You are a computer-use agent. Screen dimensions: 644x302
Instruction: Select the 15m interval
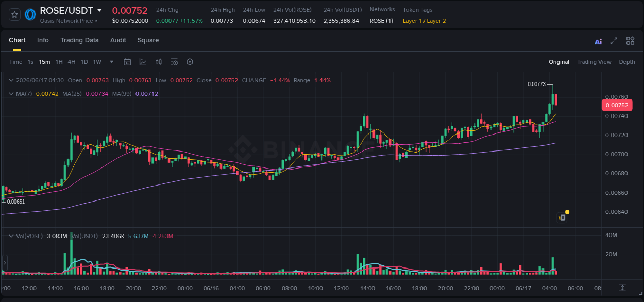(44, 62)
